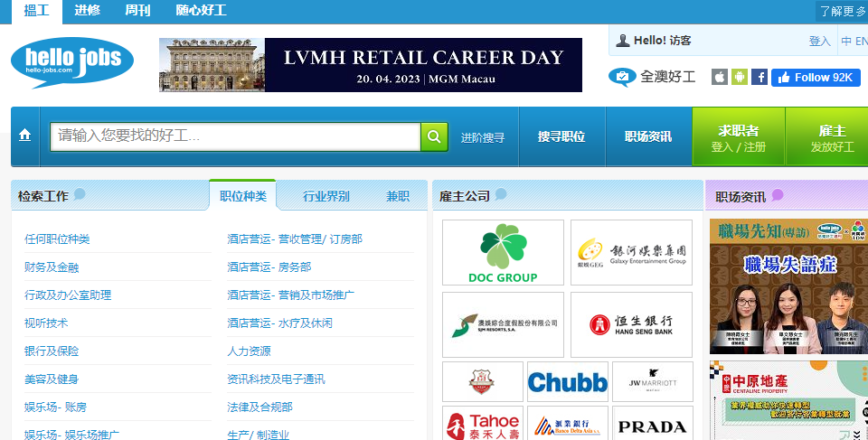The width and height of the screenshot is (868, 440).
Task: Open the SJM Resorts employer logo
Action: [503, 325]
